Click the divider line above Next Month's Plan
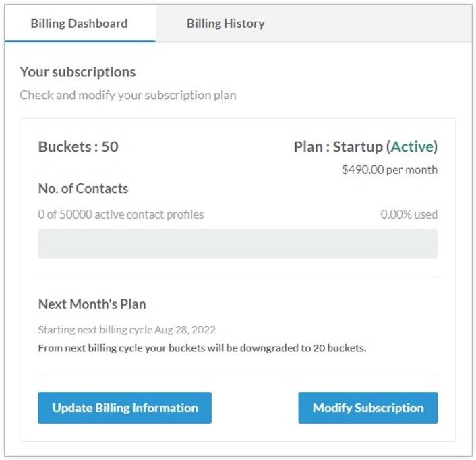Screen dimensions: 476x460 coord(238,277)
